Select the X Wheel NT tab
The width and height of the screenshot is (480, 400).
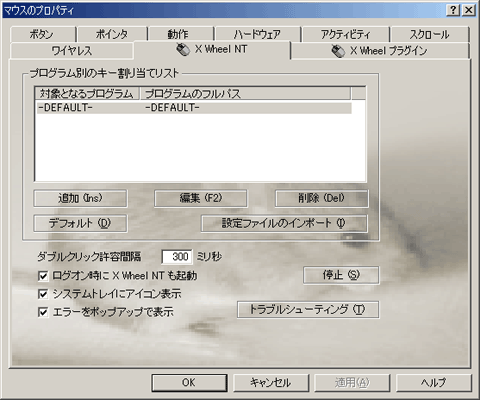click(x=212, y=50)
